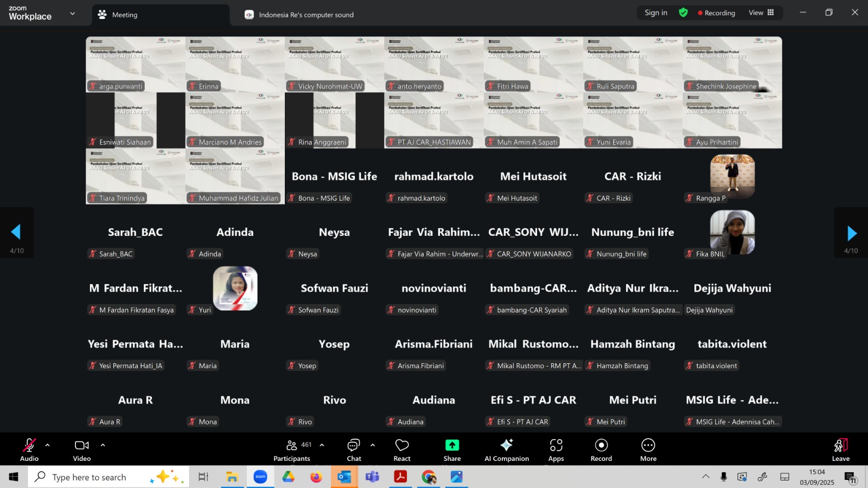Viewport: 868px width, 488px height.
Task: Expand audio settings arrow beside Audio
Action: point(48,445)
